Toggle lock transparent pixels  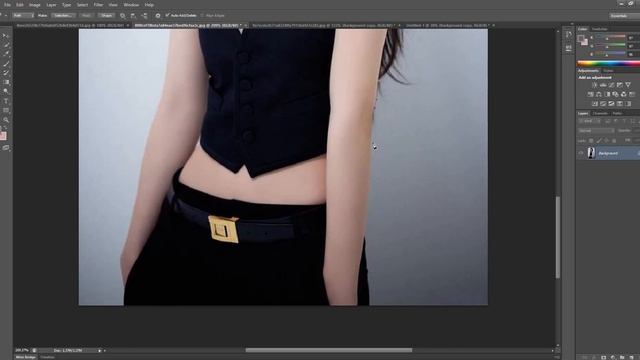591,140
